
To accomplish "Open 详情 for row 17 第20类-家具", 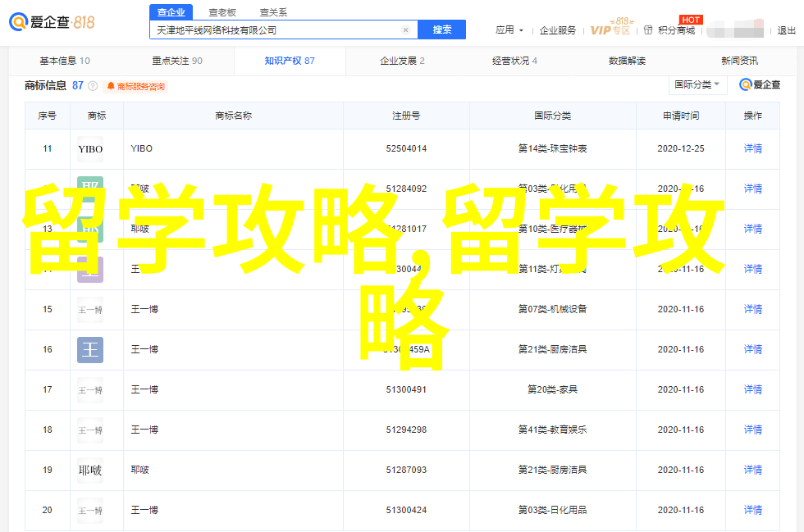I will tap(753, 389).
